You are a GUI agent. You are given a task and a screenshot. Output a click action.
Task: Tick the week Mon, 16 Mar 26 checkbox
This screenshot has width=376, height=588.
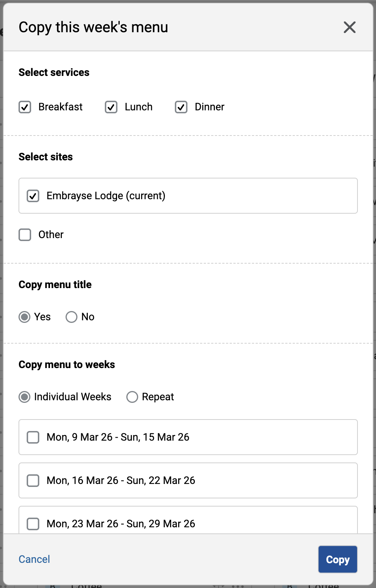coord(33,481)
